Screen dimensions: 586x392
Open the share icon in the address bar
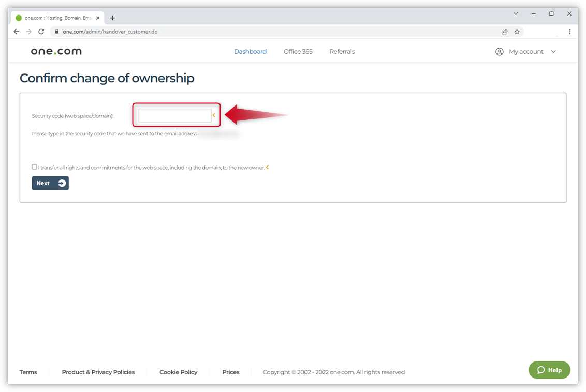point(504,32)
